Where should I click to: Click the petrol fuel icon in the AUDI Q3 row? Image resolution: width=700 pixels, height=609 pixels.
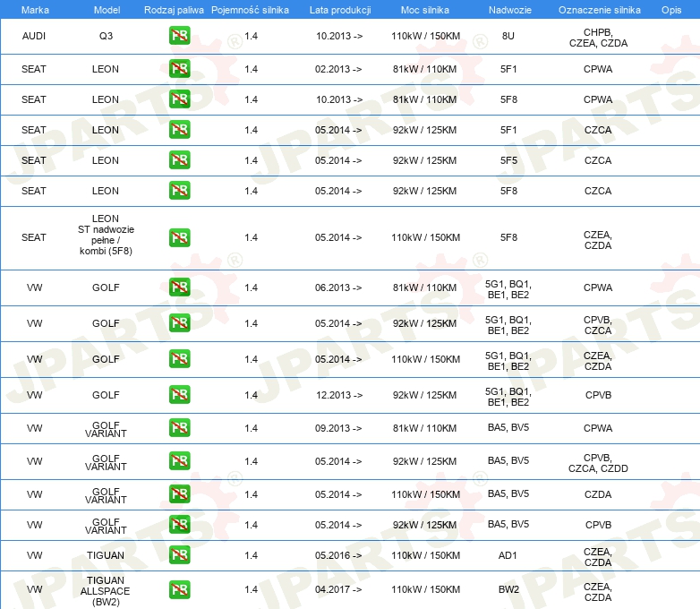pos(179,36)
